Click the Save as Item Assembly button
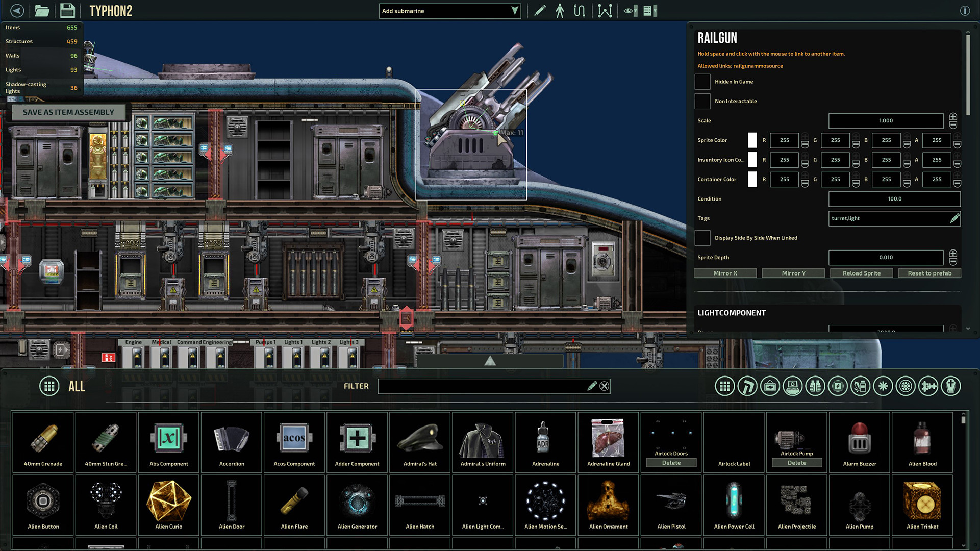This screenshot has width=980, height=551. [x=68, y=112]
